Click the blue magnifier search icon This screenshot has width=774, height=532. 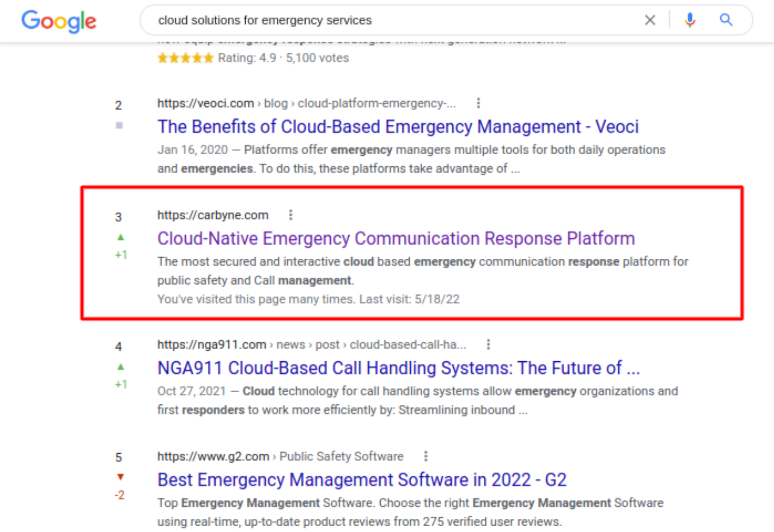click(726, 20)
